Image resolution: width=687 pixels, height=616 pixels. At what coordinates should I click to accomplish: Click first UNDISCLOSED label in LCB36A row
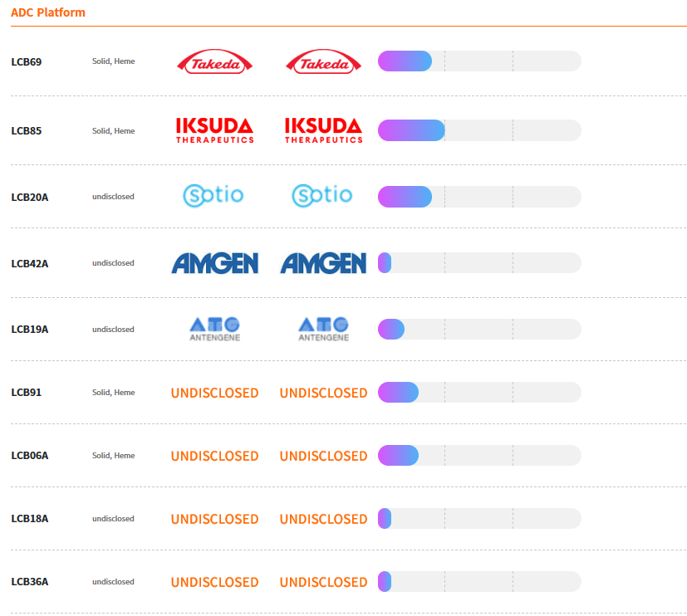[x=214, y=582]
